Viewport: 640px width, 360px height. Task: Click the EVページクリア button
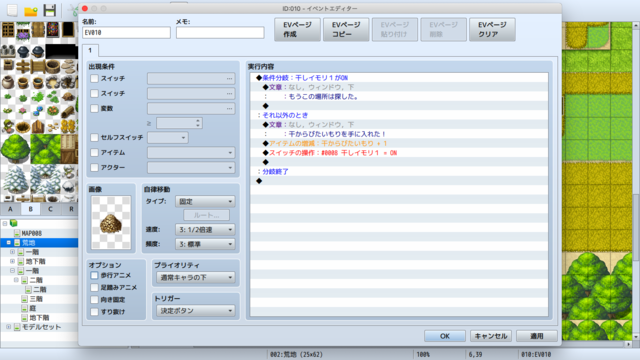click(492, 29)
